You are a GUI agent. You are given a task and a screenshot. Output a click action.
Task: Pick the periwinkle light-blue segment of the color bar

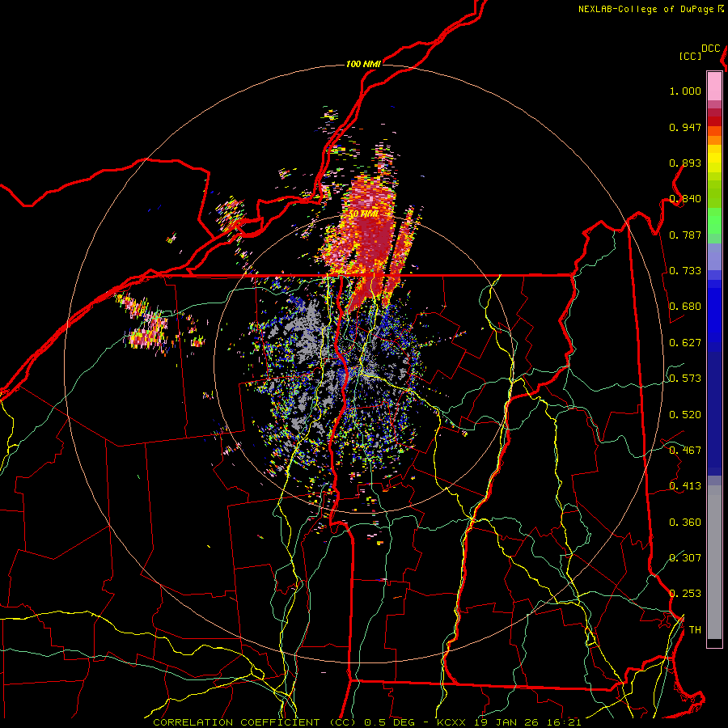pyautogui.click(x=714, y=256)
